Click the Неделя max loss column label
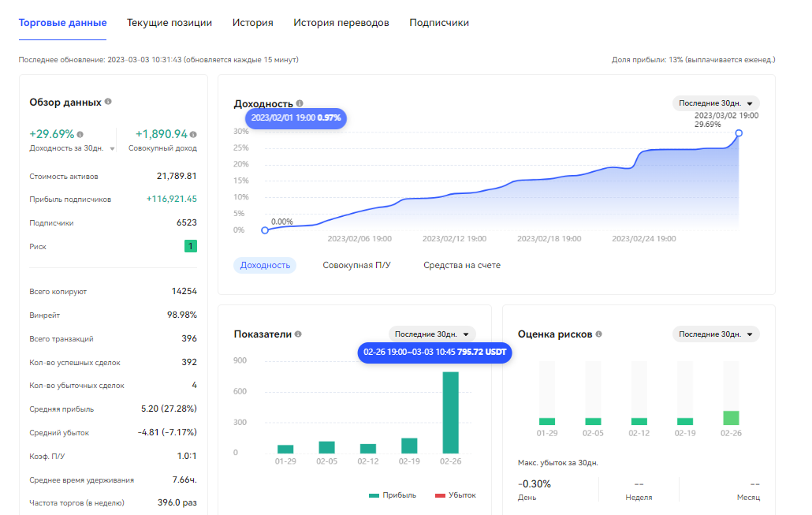The image size is (812, 515). 639,498
